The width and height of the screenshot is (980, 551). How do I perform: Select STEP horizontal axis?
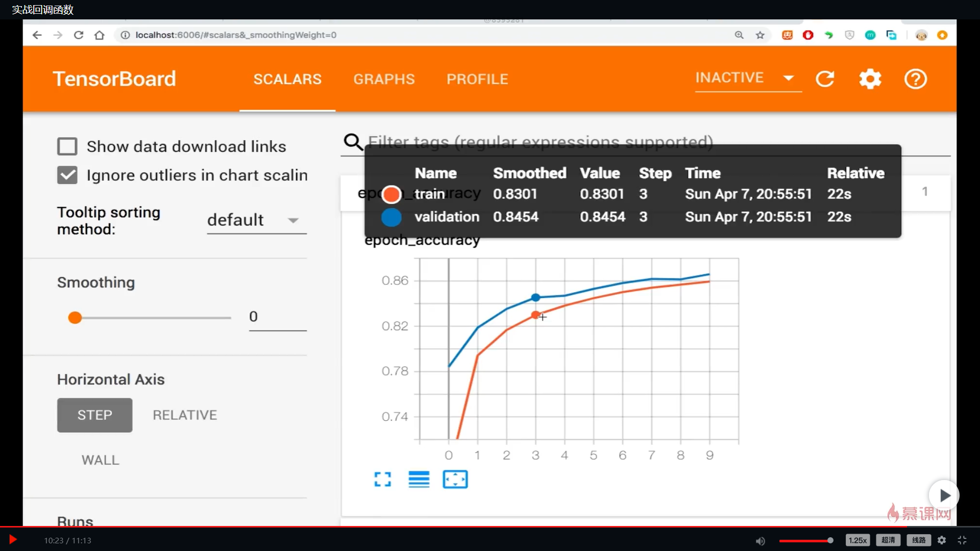[94, 415]
